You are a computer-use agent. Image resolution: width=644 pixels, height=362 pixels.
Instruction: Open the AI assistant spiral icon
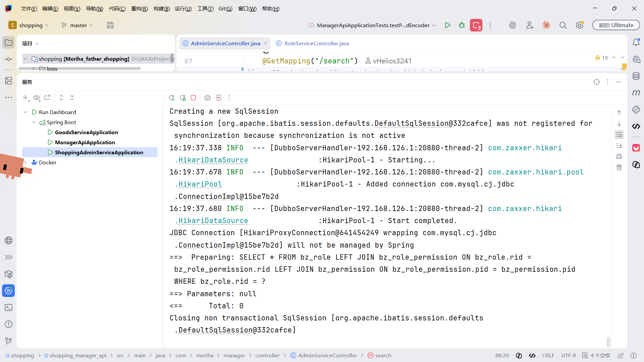click(512, 25)
